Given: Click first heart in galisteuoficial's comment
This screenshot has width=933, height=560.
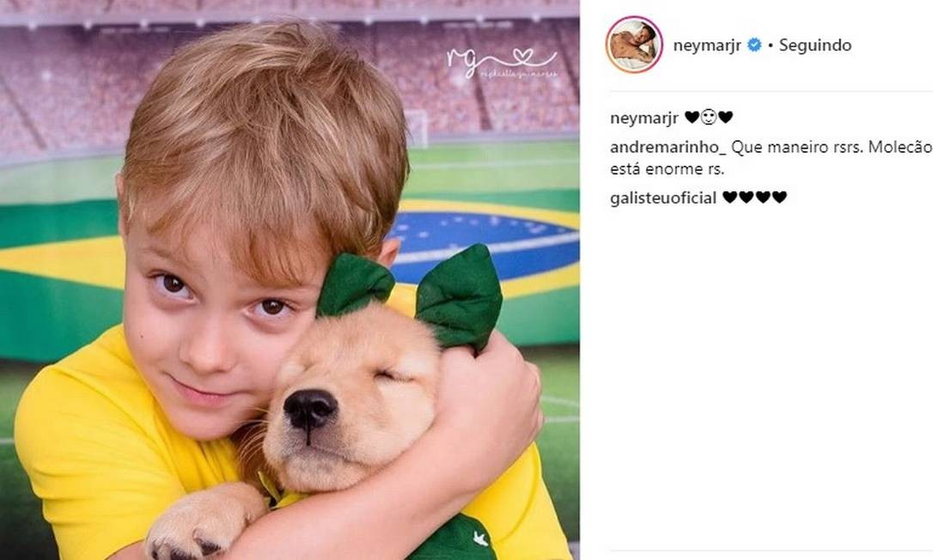Looking at the screenshot, I should pyautogui.click(x=729, y=198).
